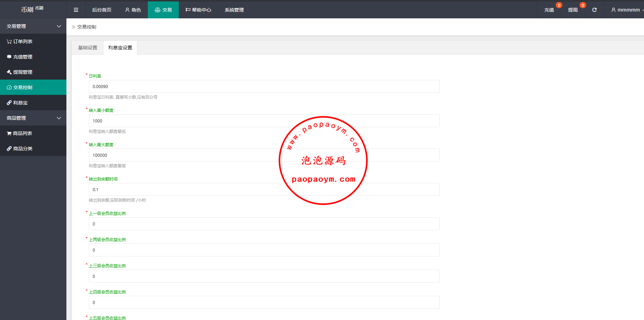Click the link icon beside 利息宝
The width and height of the screenshot is (644, 320).
[x=9, y=103]
